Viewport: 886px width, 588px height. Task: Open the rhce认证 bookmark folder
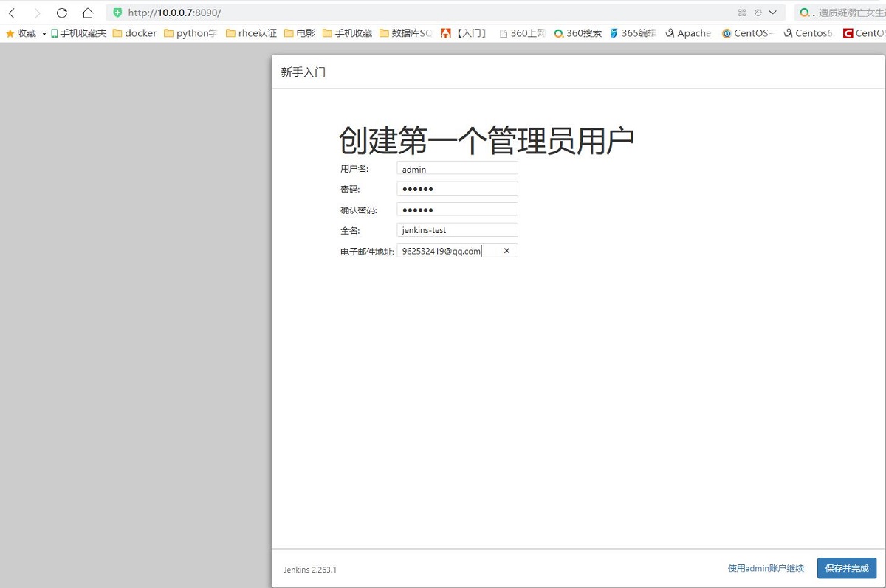[x=251, y=33]
